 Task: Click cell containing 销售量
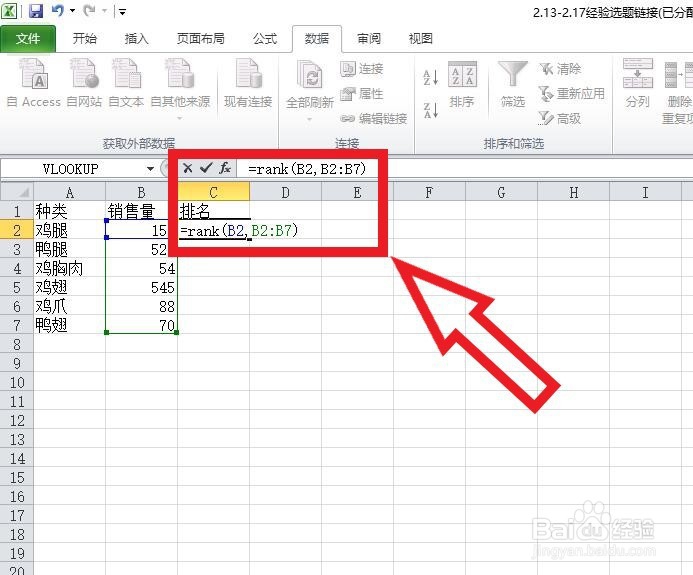(x=141, y=211)
